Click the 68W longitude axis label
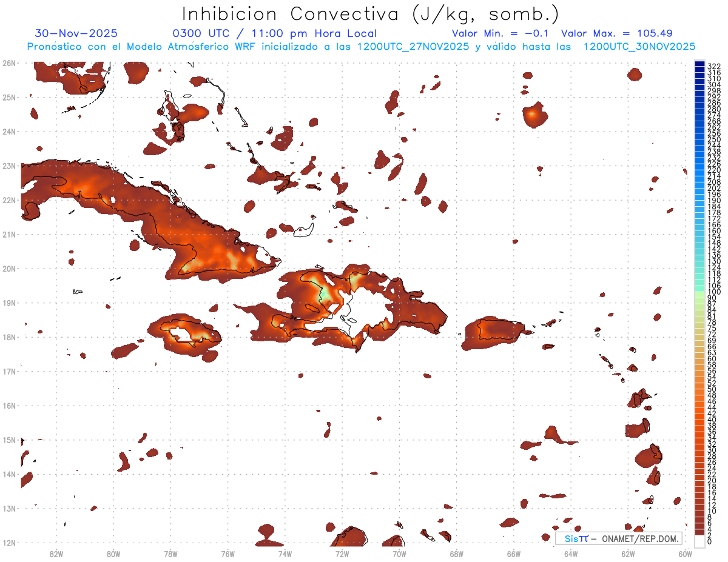Image resolution: width=728 pixels, height=562 pixels. [456, 554]
